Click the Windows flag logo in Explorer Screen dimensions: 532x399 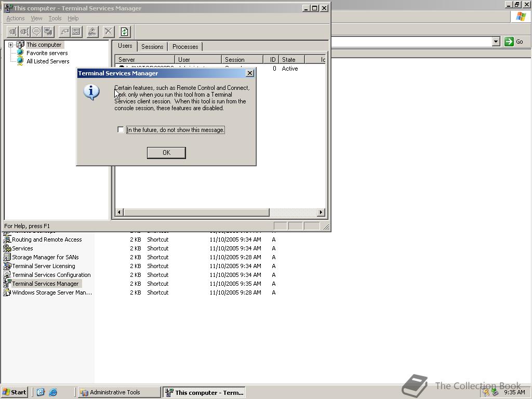pyautogui.click(x=521, y=17)
